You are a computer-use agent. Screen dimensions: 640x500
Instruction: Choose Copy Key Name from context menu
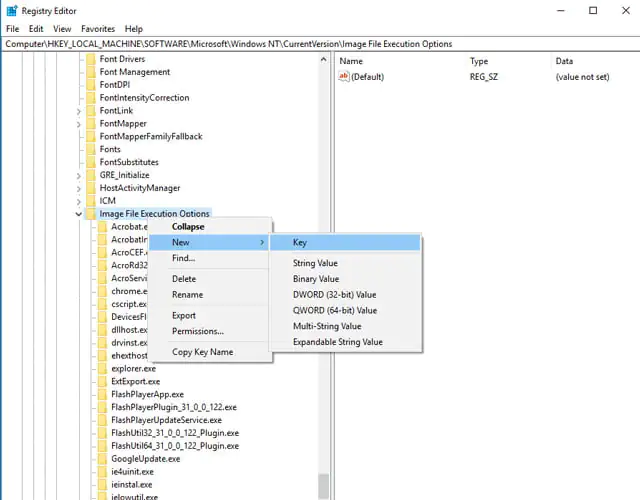(x=202, y=352)
